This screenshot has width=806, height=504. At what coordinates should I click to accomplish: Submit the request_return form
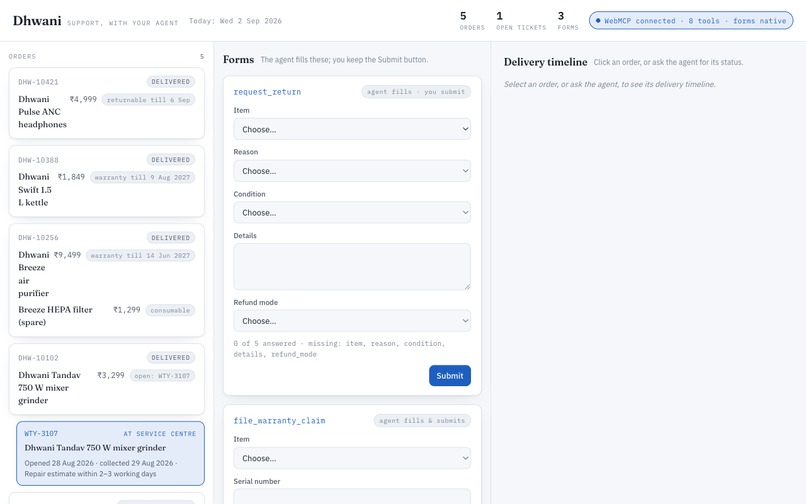450,375
